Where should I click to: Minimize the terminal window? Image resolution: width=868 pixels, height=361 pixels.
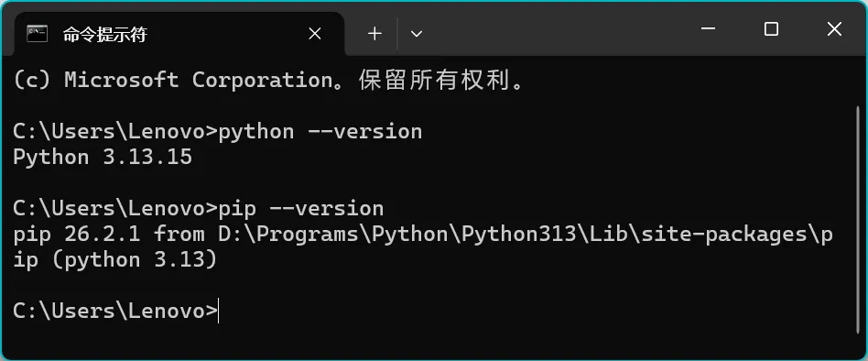(708, 28)
